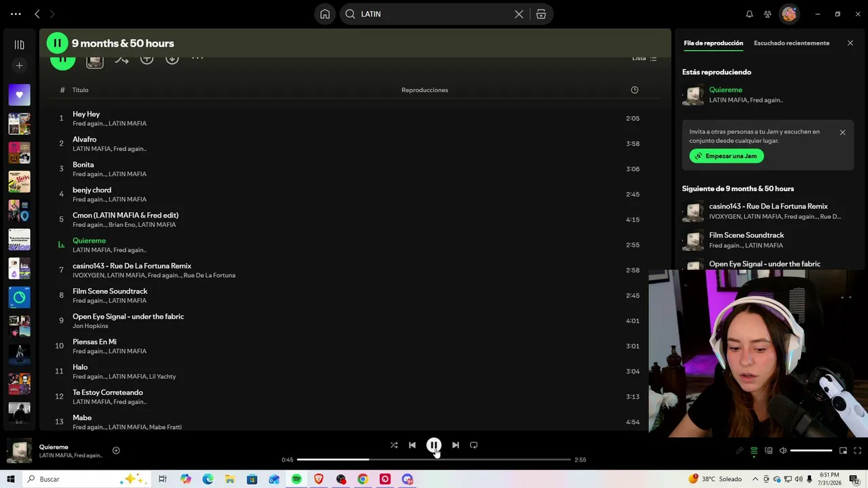Screen dimensions: 868x488
Task: Switch to Escuchado recientemente tab
Action: click(x=791, y=43)
